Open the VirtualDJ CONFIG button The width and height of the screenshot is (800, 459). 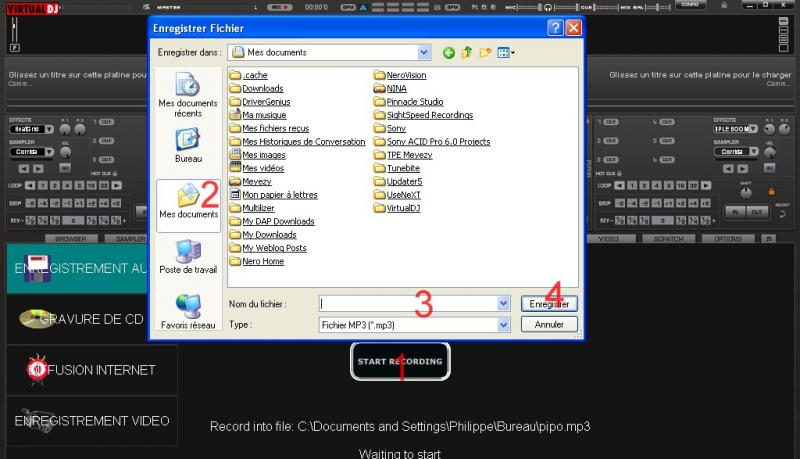click(690, 5)
